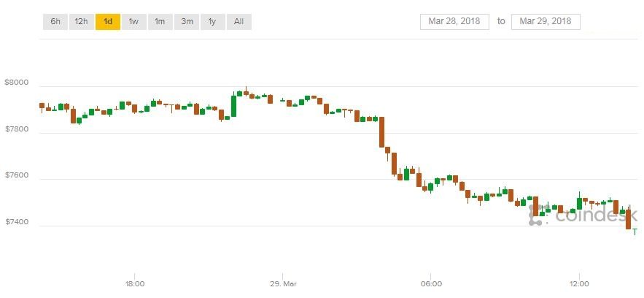Image resolution: width=644 pixels, height=298 pixels.
Task: Select the highlighted 1d range button
Action: click(x=108, y=21)
